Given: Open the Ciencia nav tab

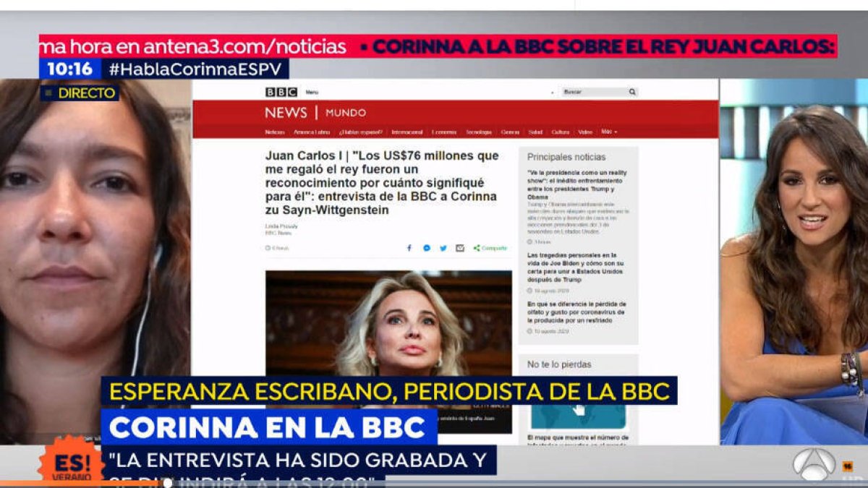Looking at the screenshot, I should [x=511, y=132].
